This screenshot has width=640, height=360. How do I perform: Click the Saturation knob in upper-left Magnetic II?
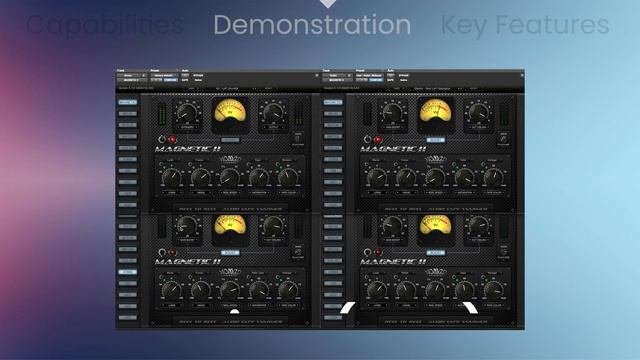pos(258,177)
